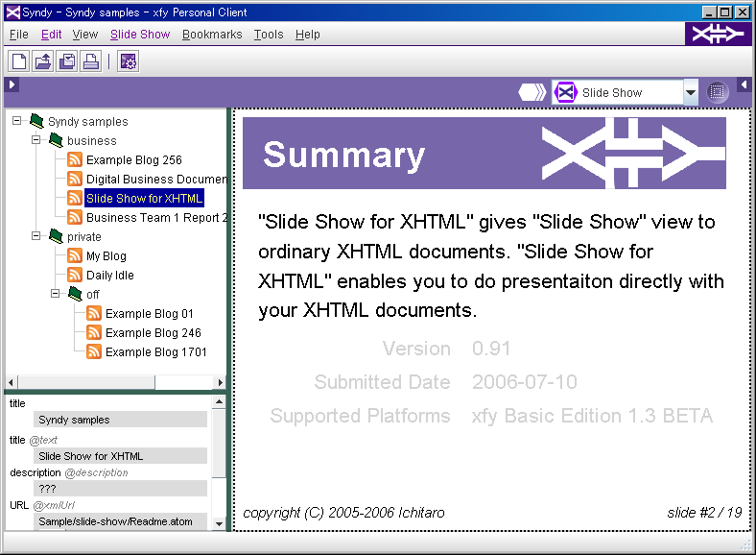Open the Slide Show view dropdown
This screenshot has width=756, height=555.
point(691,92)
